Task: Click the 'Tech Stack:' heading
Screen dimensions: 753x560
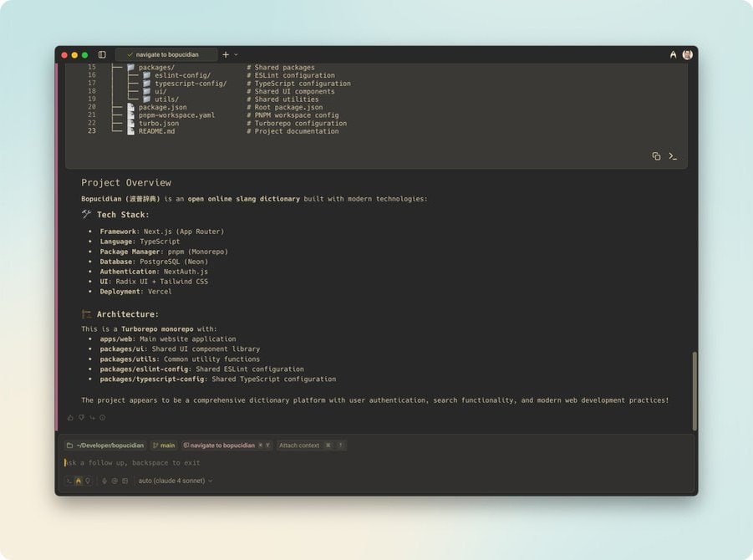Action: tap(123, 215)
